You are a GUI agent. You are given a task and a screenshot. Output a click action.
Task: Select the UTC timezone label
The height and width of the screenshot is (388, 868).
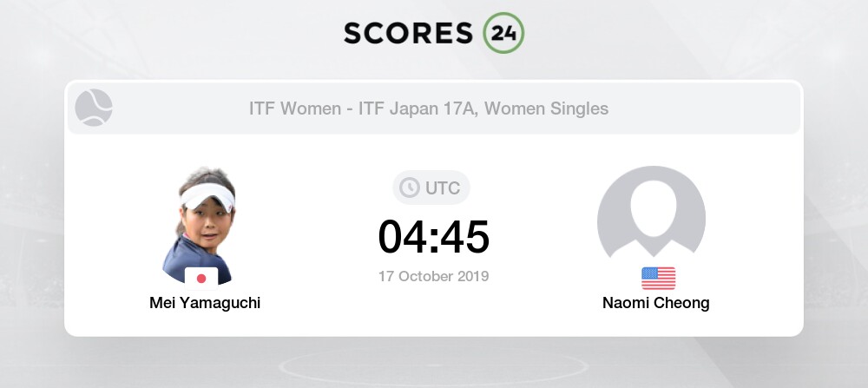tap(444, 187)
